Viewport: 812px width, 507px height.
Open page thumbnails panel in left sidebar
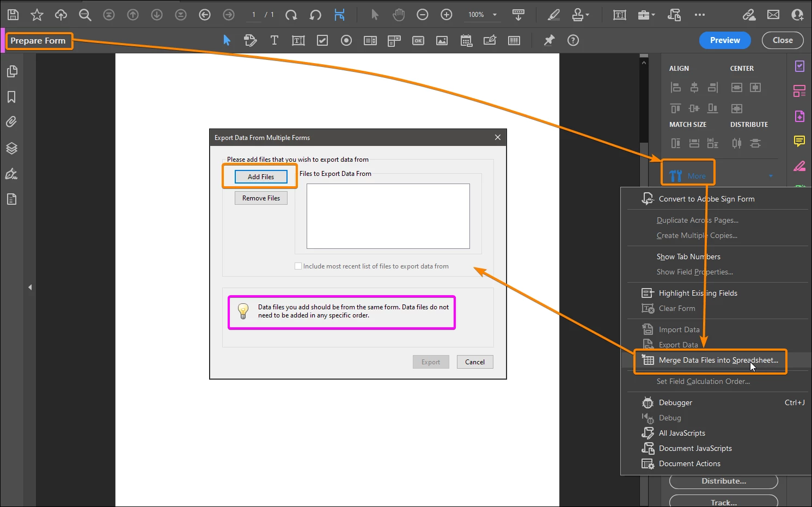pos(11,71)
